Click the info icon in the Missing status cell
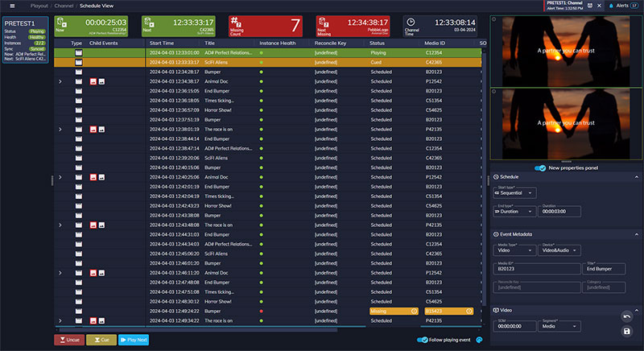The width and height of the screenshot is (644, 351). pyautogui.click(x=414, y=311)
